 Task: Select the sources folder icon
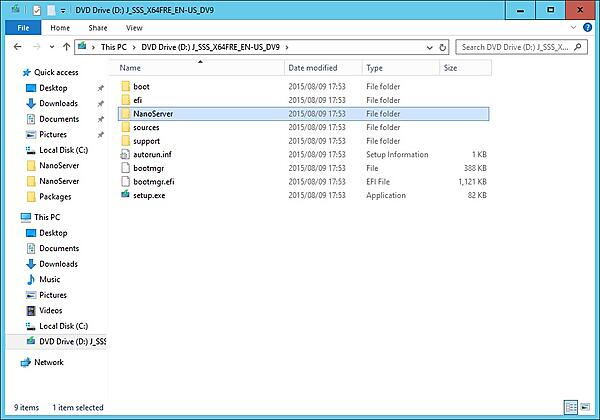click(x=126, y=127)
